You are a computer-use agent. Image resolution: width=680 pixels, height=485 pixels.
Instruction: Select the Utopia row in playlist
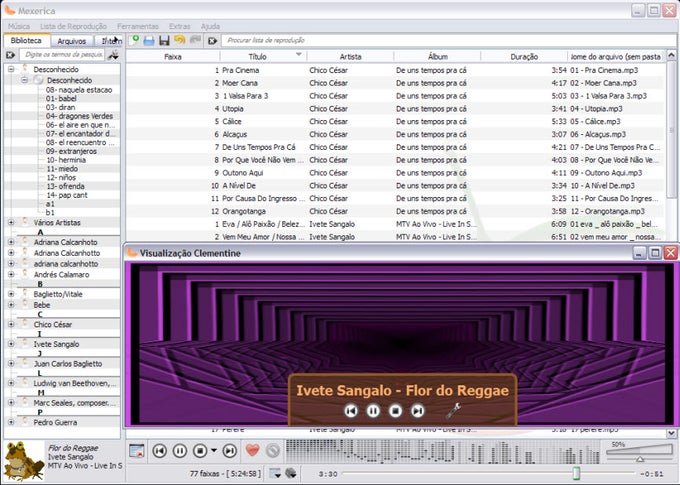pos(395,108)
